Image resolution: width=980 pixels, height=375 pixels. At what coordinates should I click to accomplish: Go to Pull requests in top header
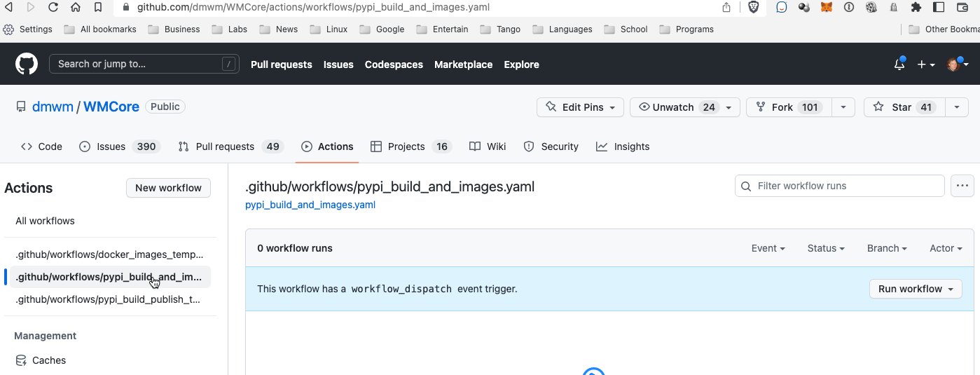coord(282,64)
